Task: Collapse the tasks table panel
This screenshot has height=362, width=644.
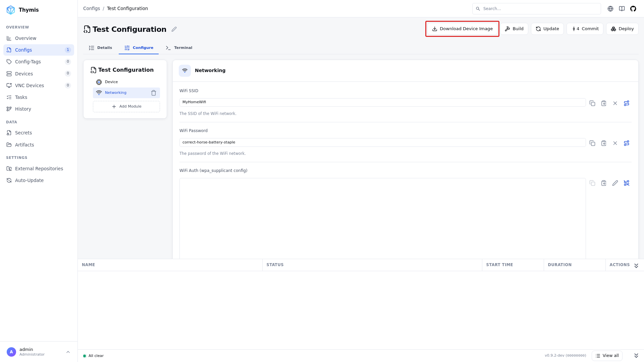Action: 636,265
